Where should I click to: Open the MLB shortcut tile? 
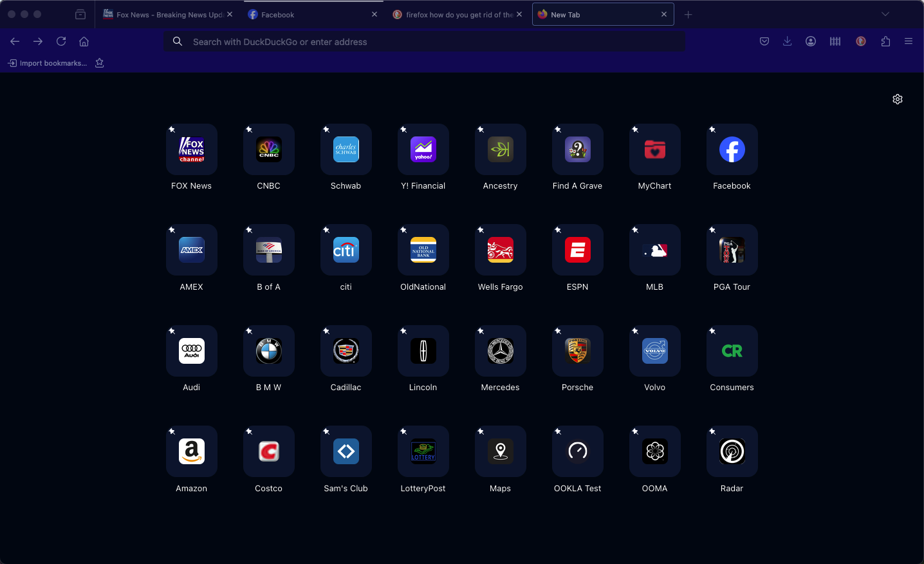(655, 250)
